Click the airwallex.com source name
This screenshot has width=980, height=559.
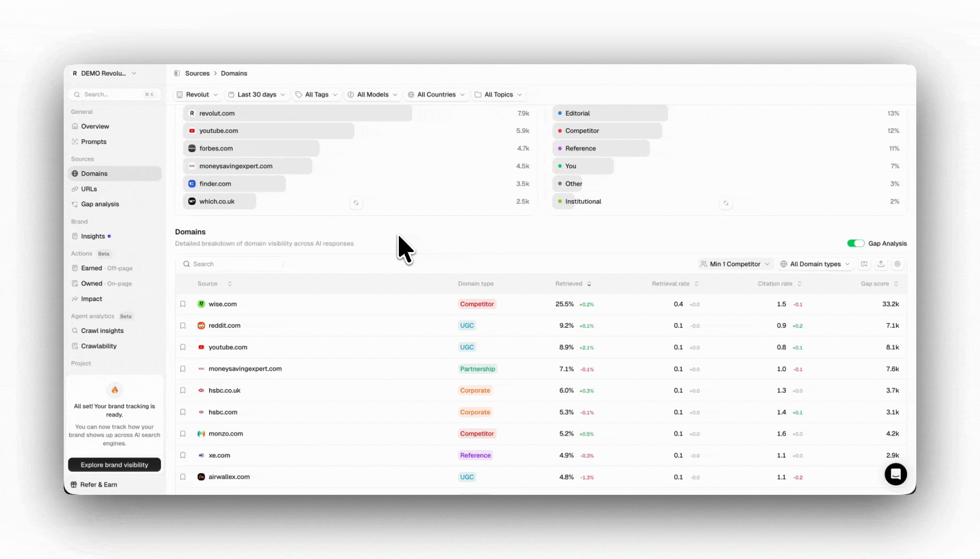tap(229, 477)
